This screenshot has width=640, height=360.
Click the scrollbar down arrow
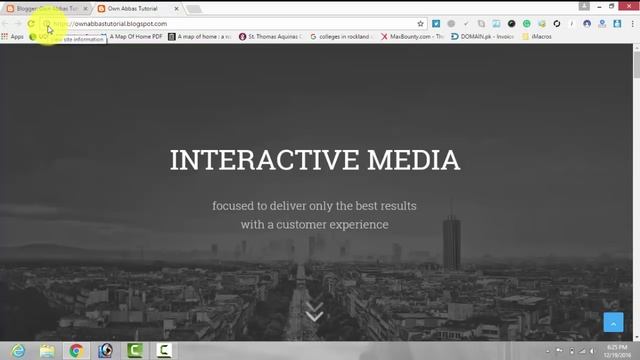point(636,337)
